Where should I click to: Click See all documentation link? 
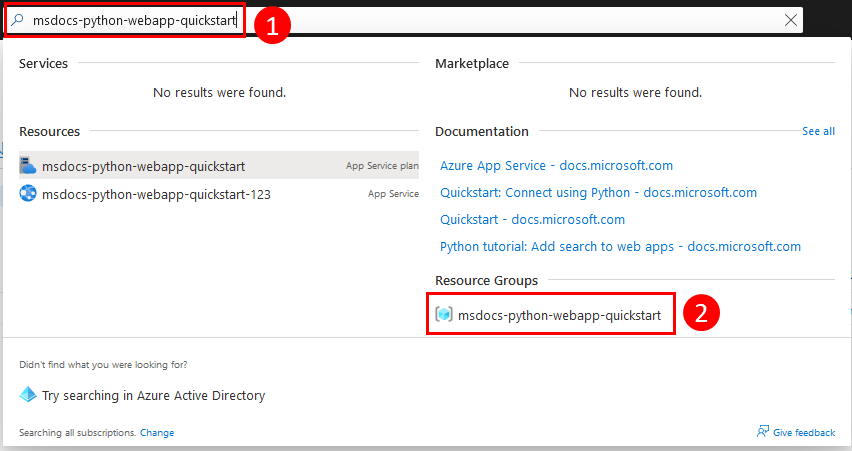(818, 131)
